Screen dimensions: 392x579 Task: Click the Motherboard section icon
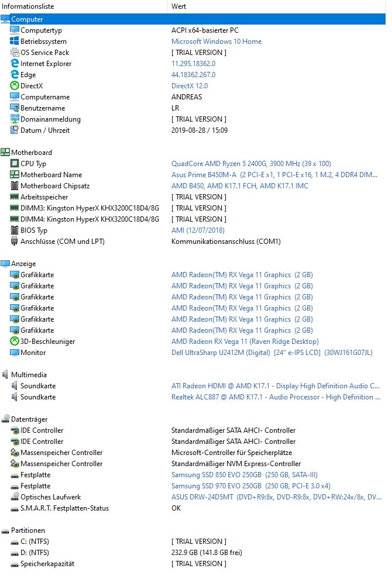click(5, 152)
